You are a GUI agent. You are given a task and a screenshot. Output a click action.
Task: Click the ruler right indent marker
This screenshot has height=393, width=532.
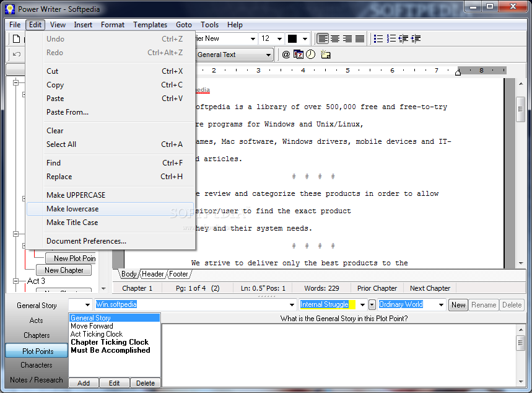[458, 72]
